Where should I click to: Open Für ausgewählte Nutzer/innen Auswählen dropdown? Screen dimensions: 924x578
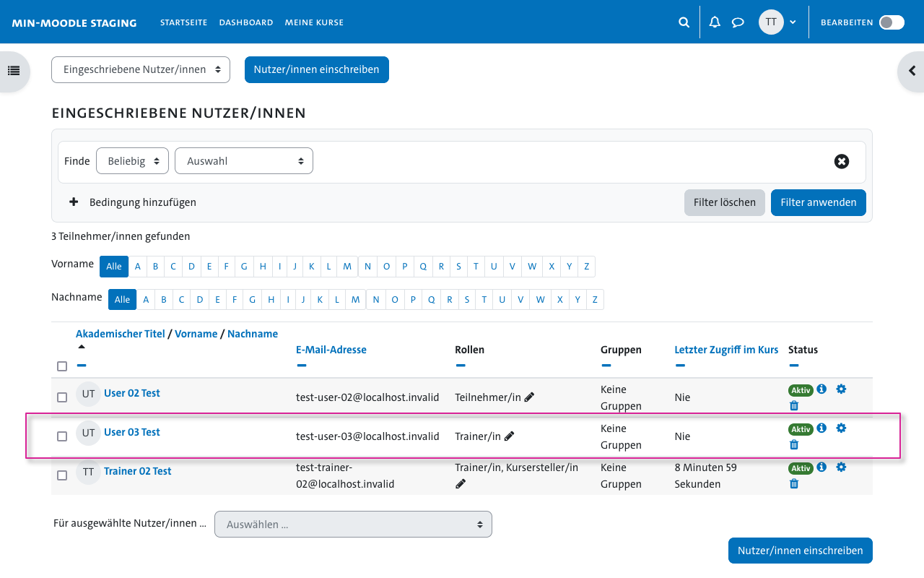(353, 525)
